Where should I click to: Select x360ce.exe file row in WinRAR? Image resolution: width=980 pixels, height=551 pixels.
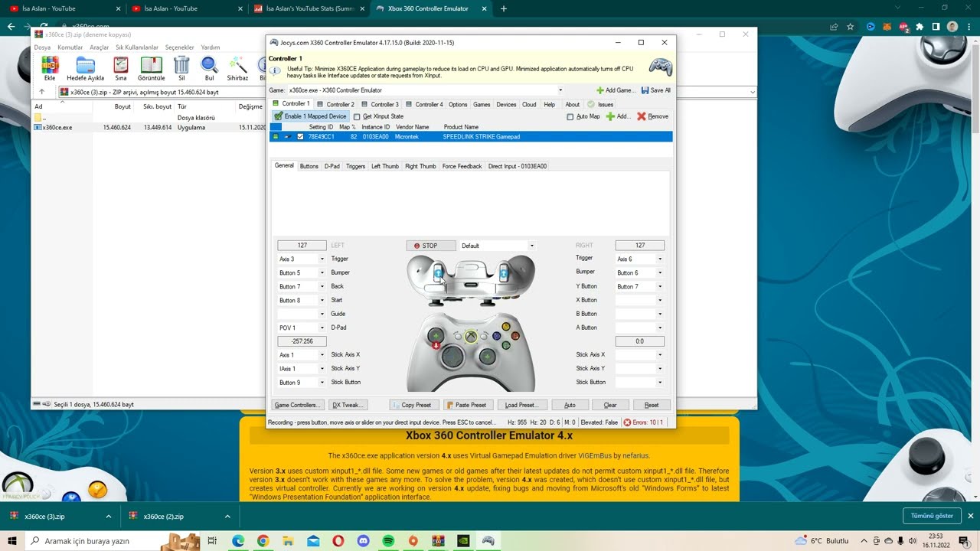coord(149,128)
